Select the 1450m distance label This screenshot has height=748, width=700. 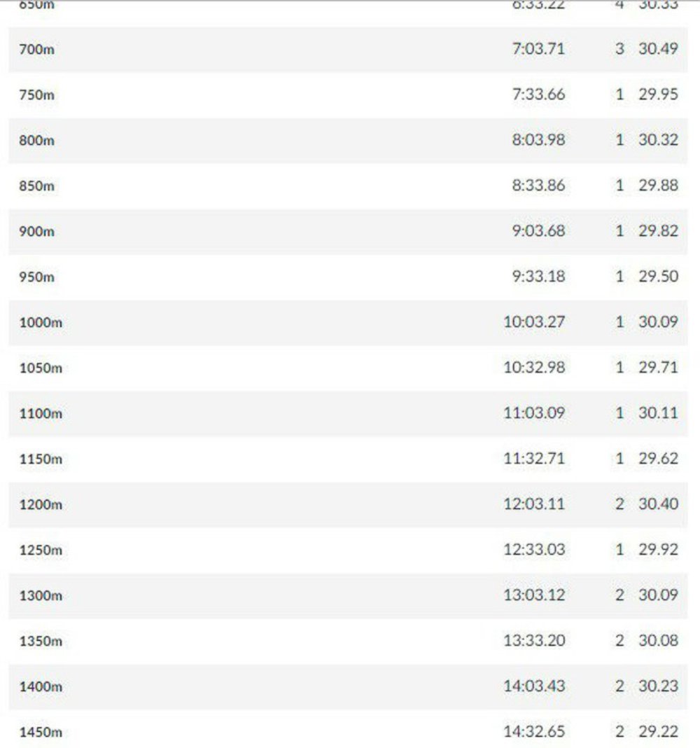[41, 733]
